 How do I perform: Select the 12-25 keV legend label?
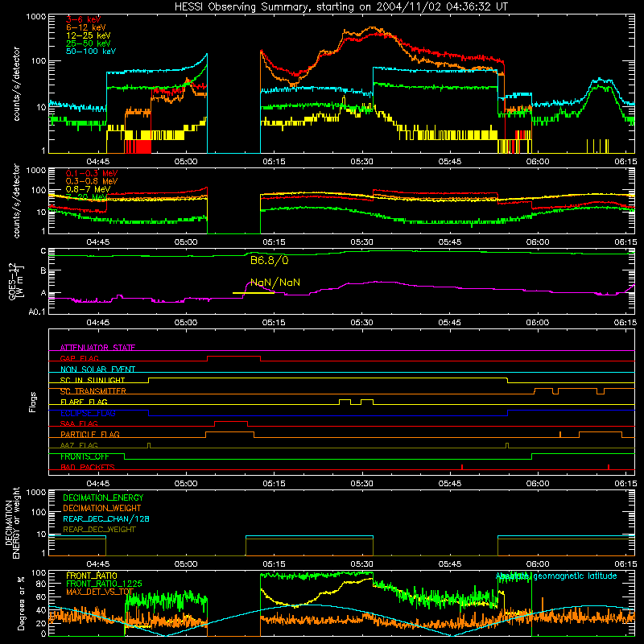[x=88, y=35]
